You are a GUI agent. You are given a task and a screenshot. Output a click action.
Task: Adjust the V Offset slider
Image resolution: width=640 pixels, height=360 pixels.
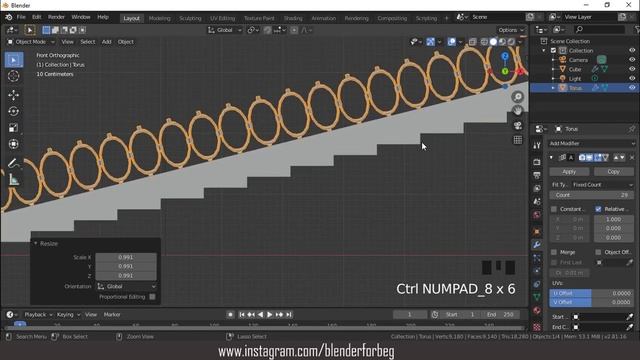pos(591,302)
